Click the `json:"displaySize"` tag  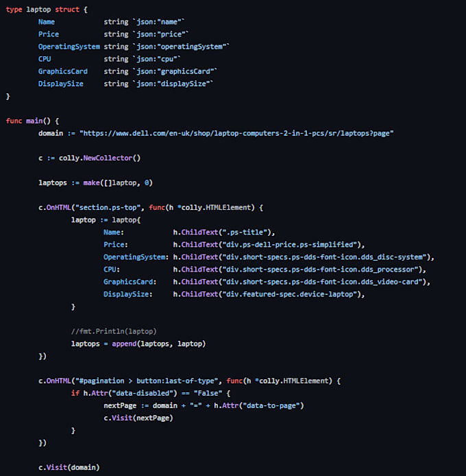coord(173,84)
